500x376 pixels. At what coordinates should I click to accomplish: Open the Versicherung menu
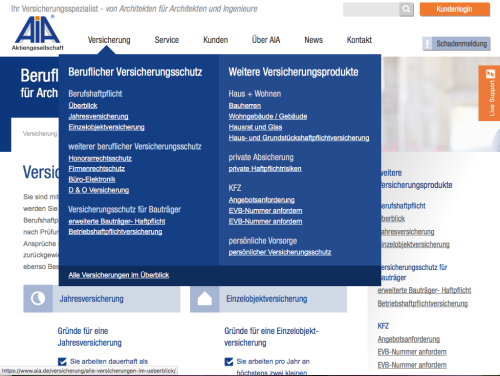pyautogui.click(x=109, y=40)
